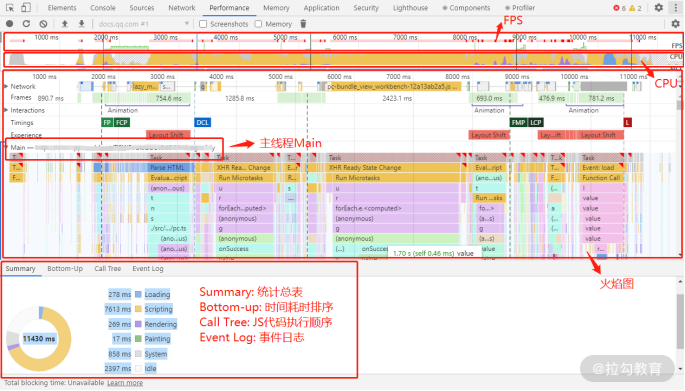Toggle the device toolbar icon
This screenshot has height=391, width=685.
[x=26, y=7]
